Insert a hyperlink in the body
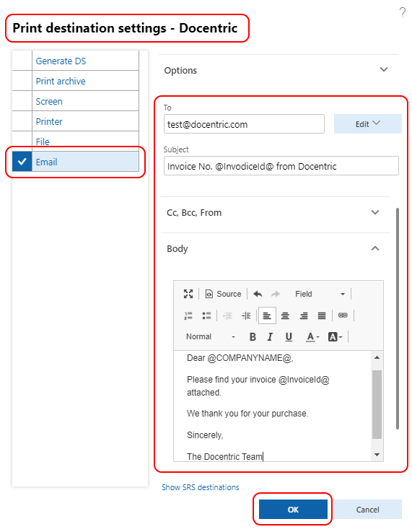Screen dimensions: 412x532 coord(343,315)
